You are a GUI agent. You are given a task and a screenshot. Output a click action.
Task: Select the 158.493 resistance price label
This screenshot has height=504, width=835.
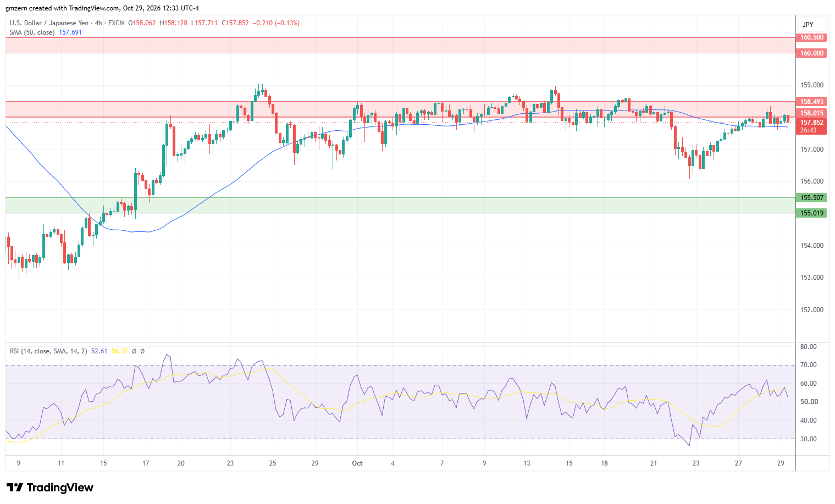click(x=811, y=102)
